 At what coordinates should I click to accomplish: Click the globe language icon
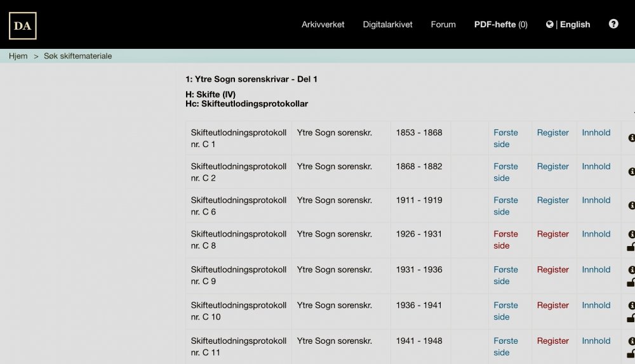click(x=550, y=25)
